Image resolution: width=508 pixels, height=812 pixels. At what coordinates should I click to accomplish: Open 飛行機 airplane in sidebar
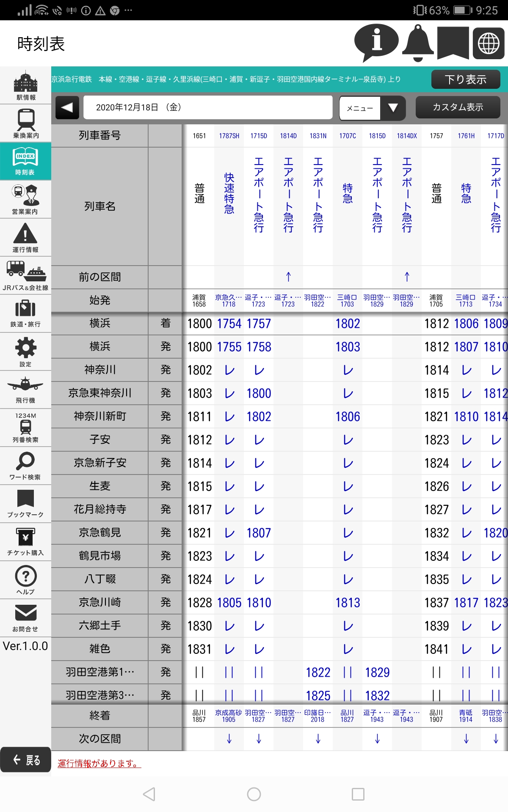pos(25,390)
